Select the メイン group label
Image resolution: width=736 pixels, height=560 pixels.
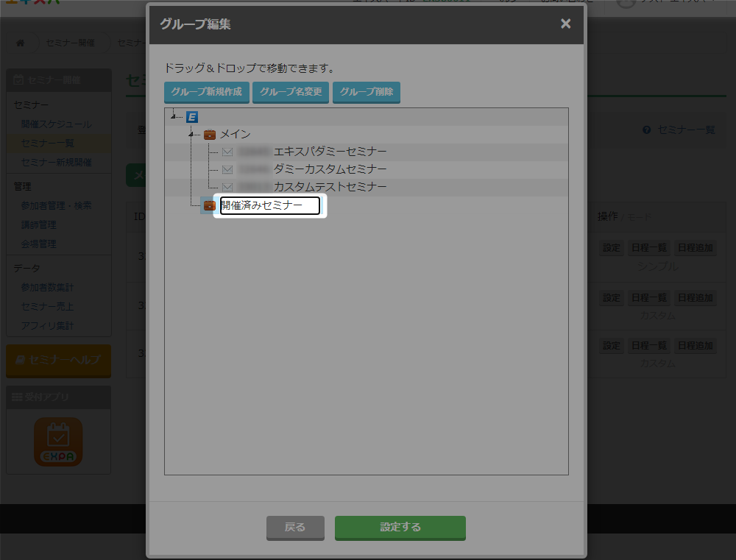click(x=236, y=134)
